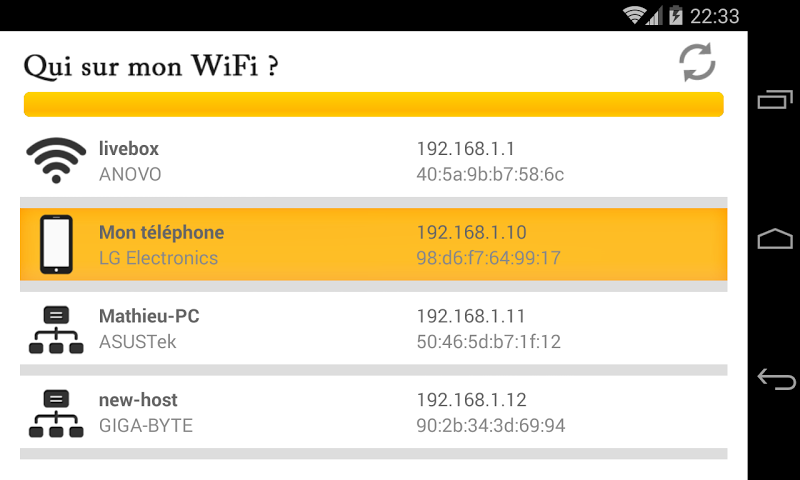Tap the IP address 192.168.1.11
The image size is (800, 480).
(470, 317)
